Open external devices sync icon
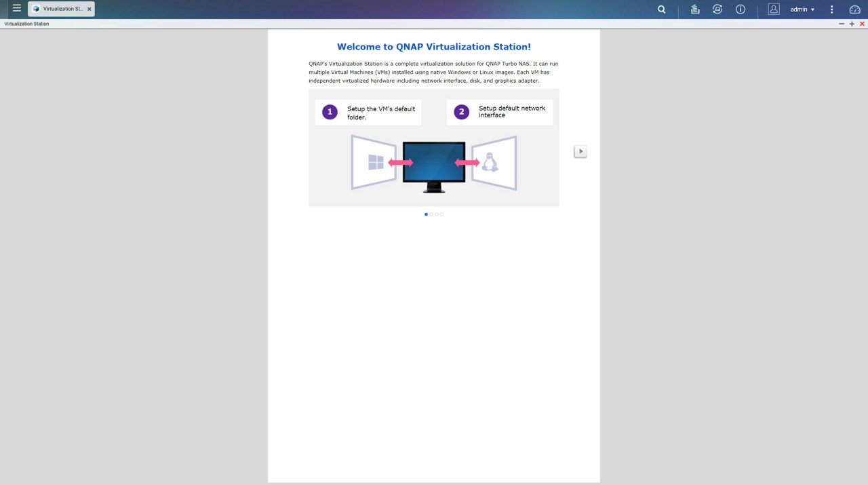868x485 pixels. [x=717, y=9]
